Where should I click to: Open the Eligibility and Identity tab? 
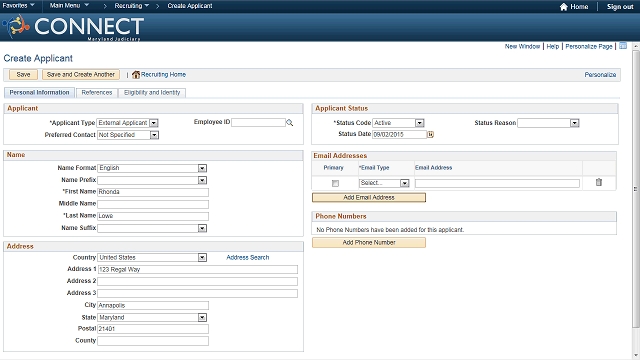coord(152,93)
